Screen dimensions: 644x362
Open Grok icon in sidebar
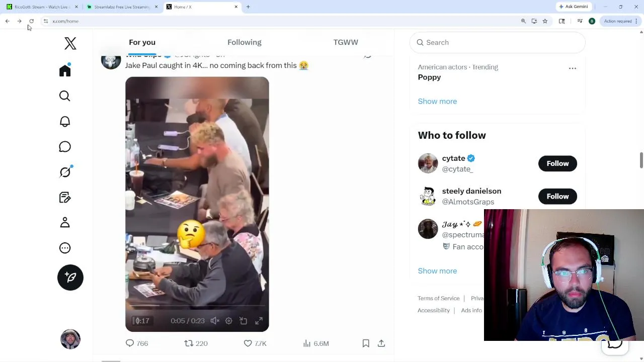point(65,172)
